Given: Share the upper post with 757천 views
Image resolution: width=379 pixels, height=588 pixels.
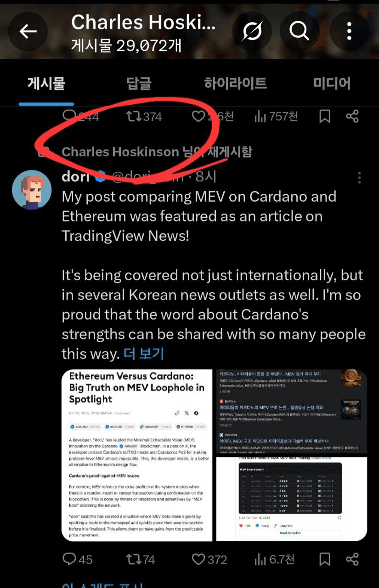Looking at the screenshot, I should click(352, 116).
